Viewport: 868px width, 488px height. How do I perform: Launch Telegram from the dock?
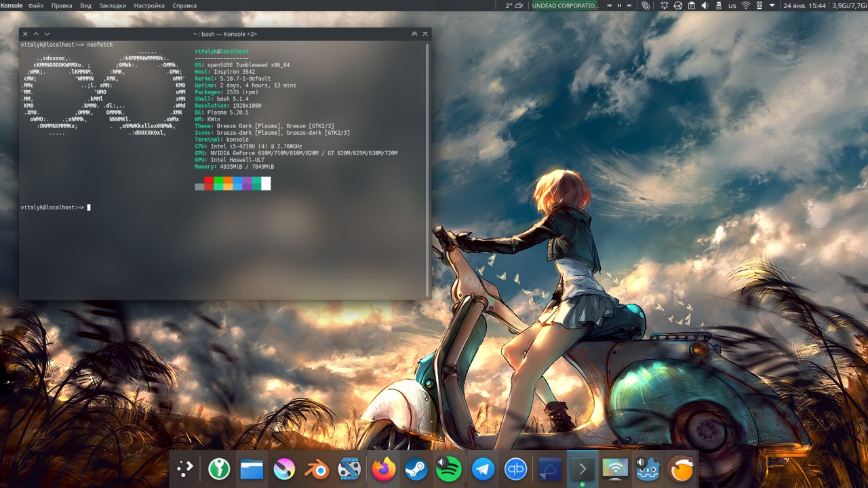click(483, 469)
